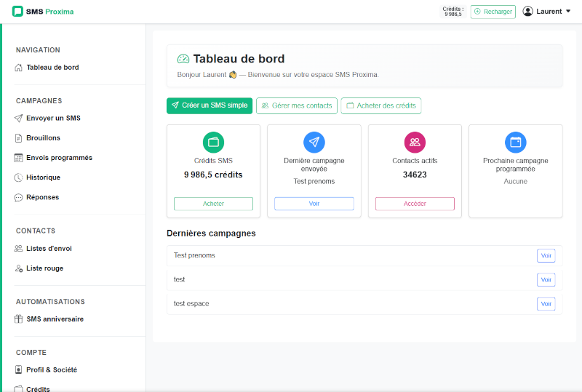Image resolution: width=582 pixels, height=392 pixels.
Task: Click the test espace campaign name
Action: (191, 304)
